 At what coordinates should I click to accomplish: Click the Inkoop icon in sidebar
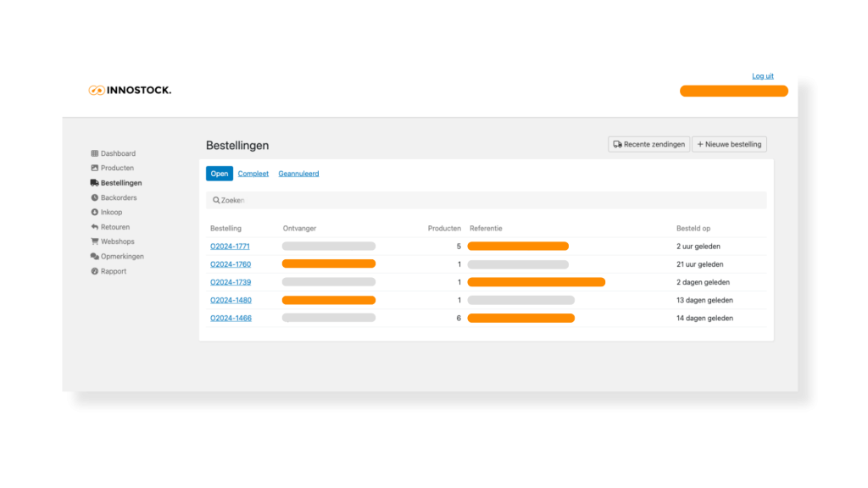coord(95,213)
